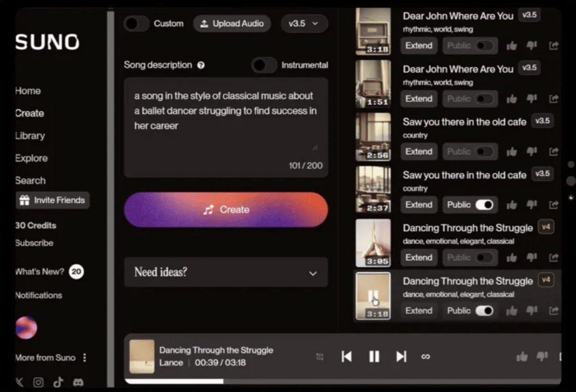This screenshot has height=392, width=576.
Task: Open Suno's Instagram page
Action: coord(38,382)
